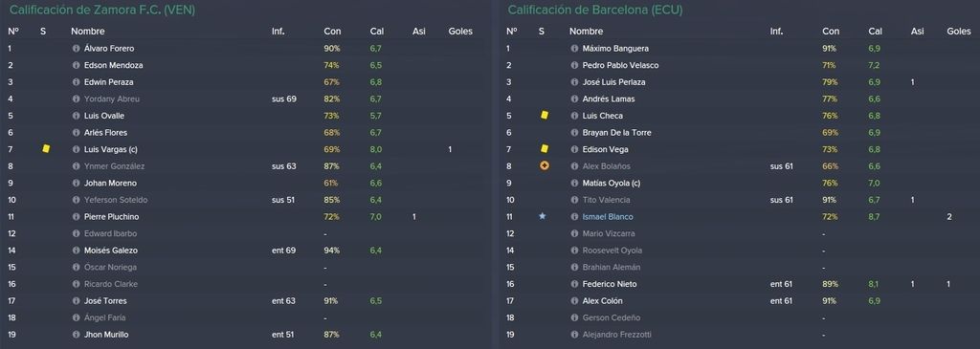Open Yeferson Soteldo player profile
Image resolution: width=980 pixels, height=349 pixels.
116,201
